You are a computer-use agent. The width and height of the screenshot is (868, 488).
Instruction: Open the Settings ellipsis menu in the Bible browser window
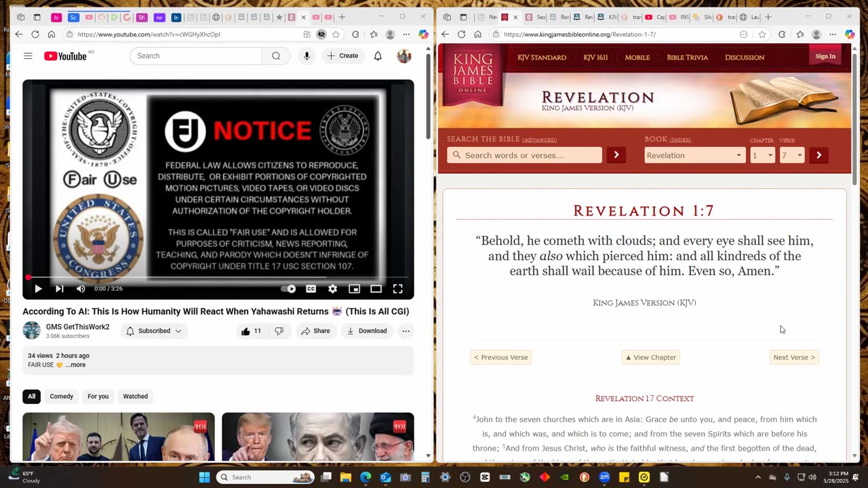833,34
